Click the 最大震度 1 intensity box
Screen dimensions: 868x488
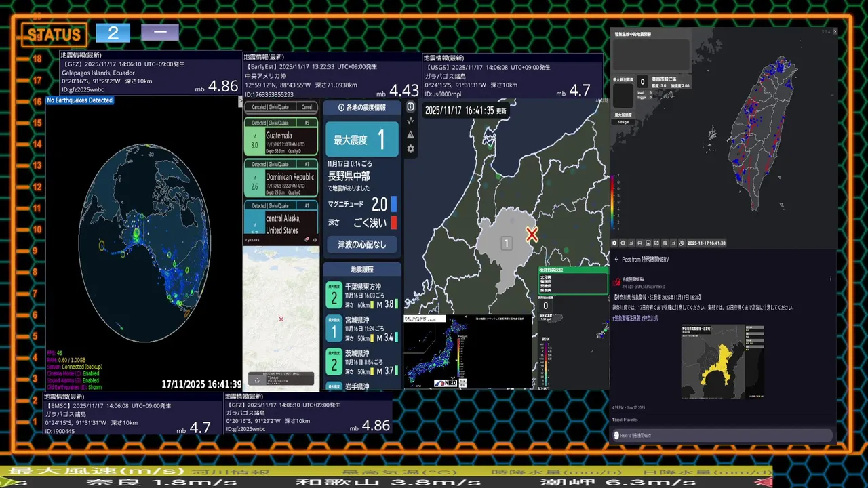click(362, 140)
